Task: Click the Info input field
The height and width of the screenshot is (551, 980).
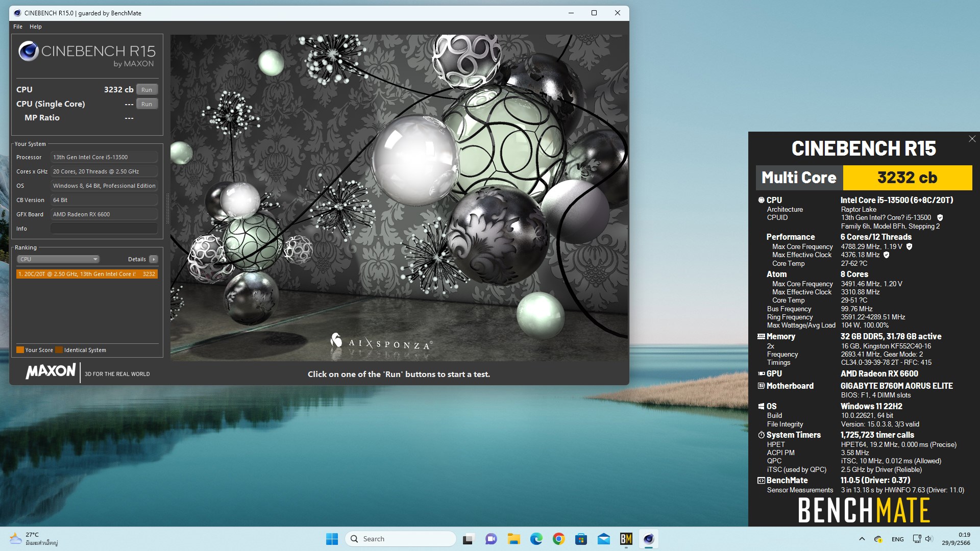Action: click(104, 229)
